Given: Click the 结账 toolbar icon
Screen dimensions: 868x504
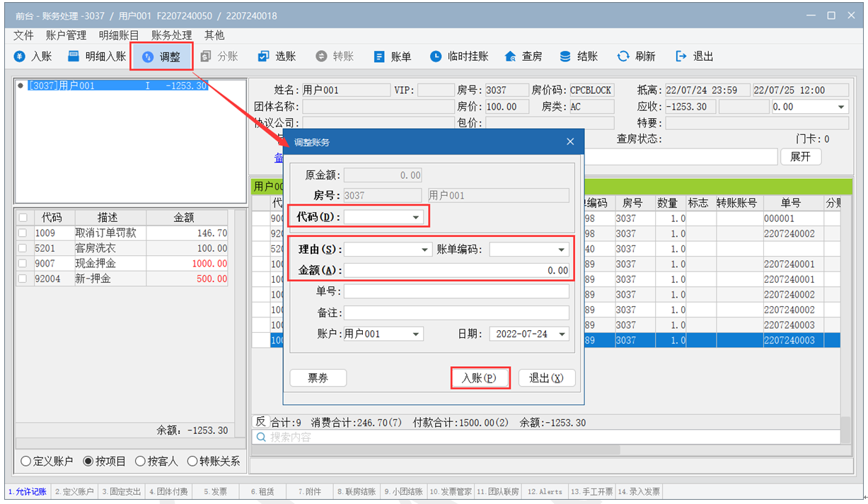Looking at the screenshot, I should (565, 57).
